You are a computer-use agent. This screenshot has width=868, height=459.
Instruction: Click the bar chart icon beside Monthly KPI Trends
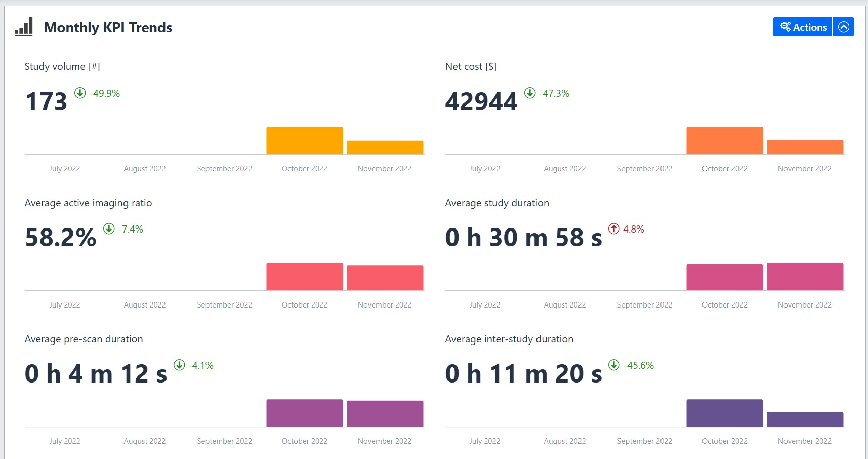coord(23,27)
